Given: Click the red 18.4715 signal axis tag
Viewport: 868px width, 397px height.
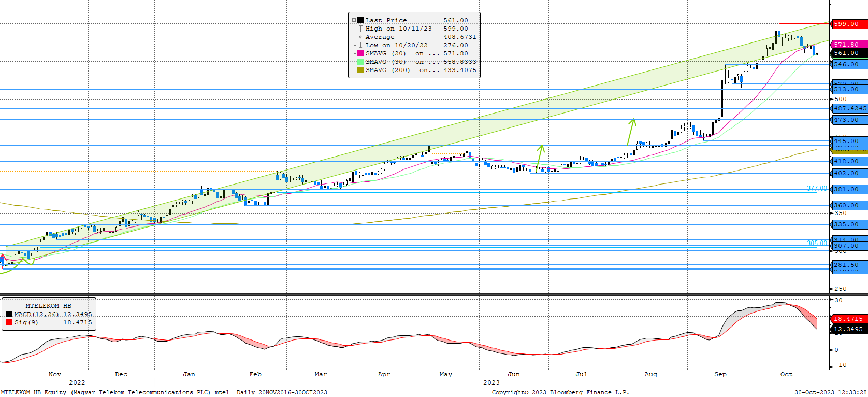Looking at the screenshot, I should click(849, 319).
